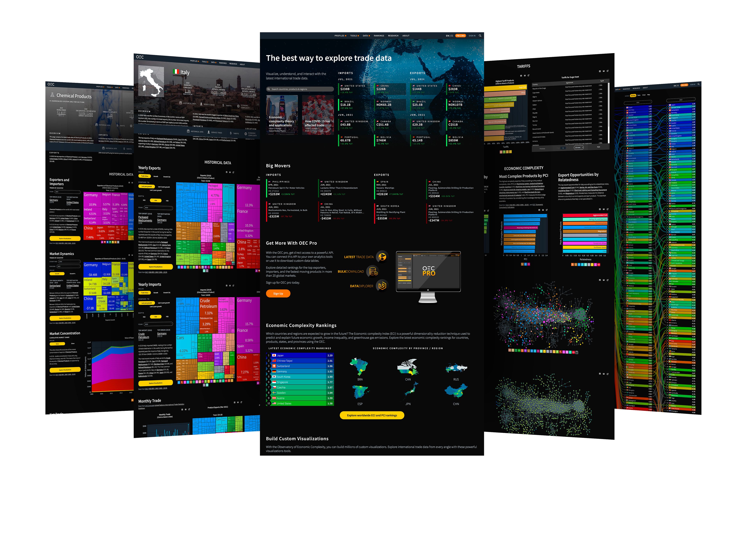Open Rankings on the Chemical Products navbar
Image resolution: width=747 pixels, height=560 pixels.
[126, 88]
